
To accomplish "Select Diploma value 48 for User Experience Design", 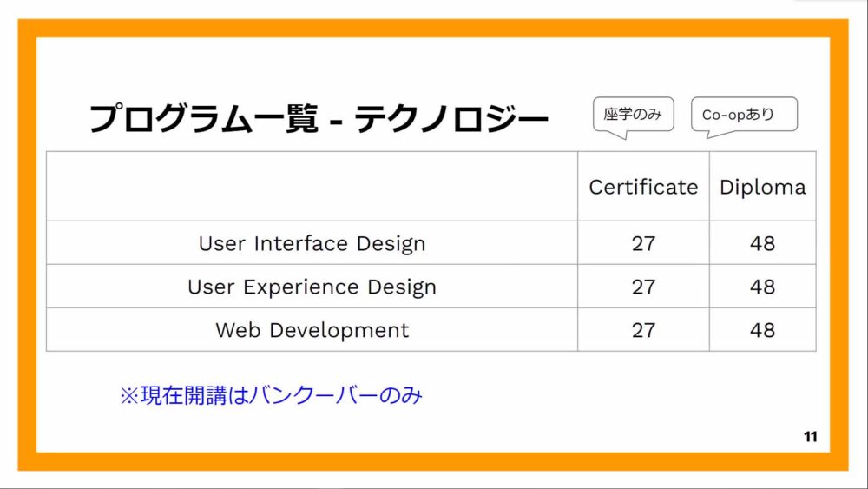I will tap(762, 287).
